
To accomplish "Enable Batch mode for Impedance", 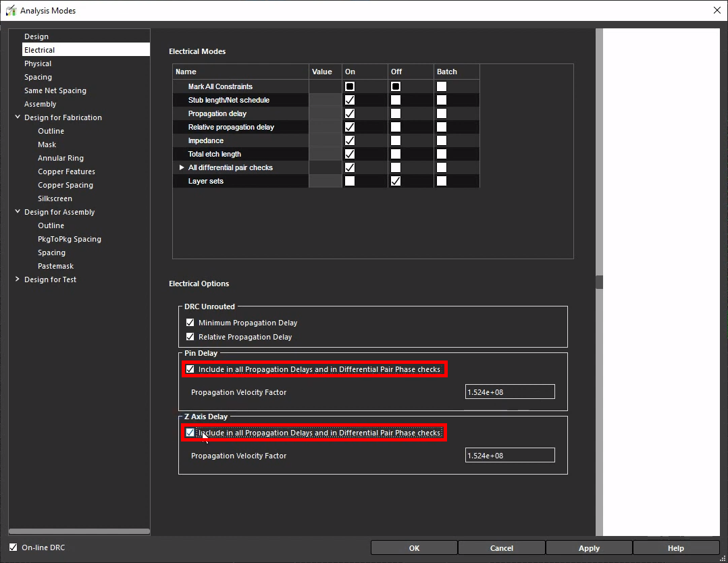I will pos(442,140).
